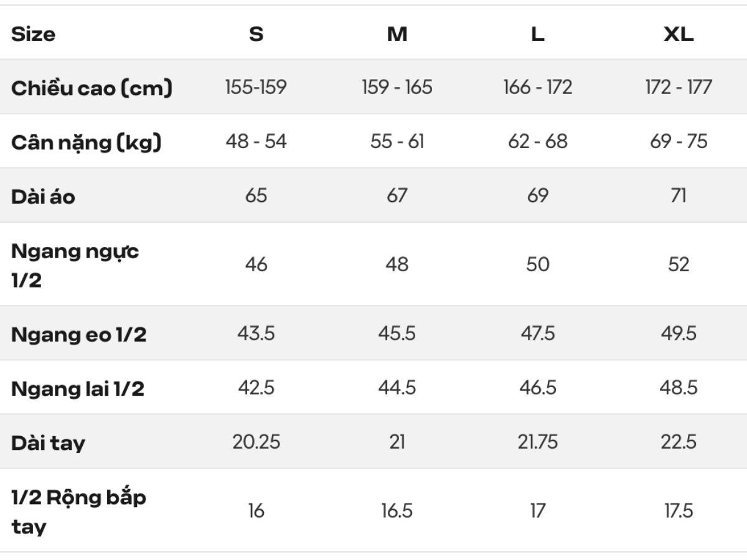Click the Dài áo row label
Screen dimensions: 747x560
(43, 197)
